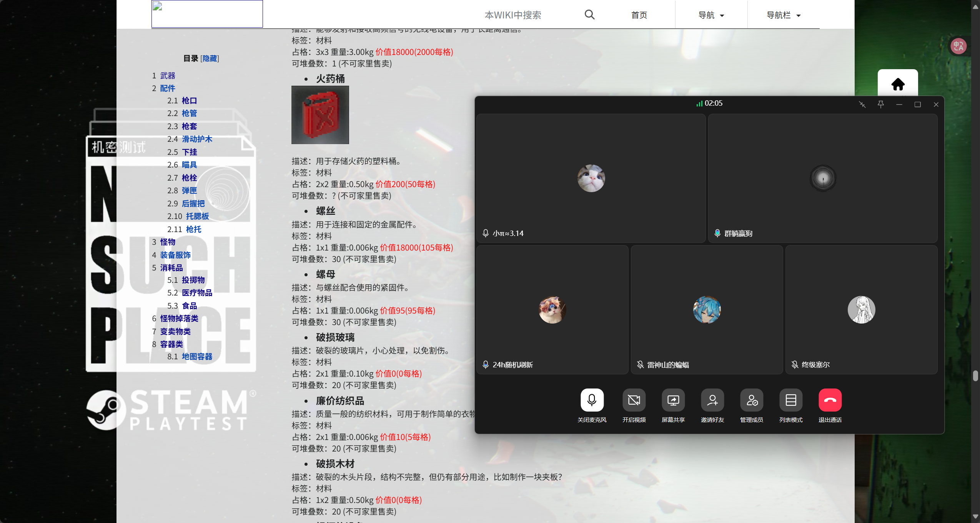Open 枪套 entry in contents
This screenshot has height=523, width=980.
tap(190, 126)
